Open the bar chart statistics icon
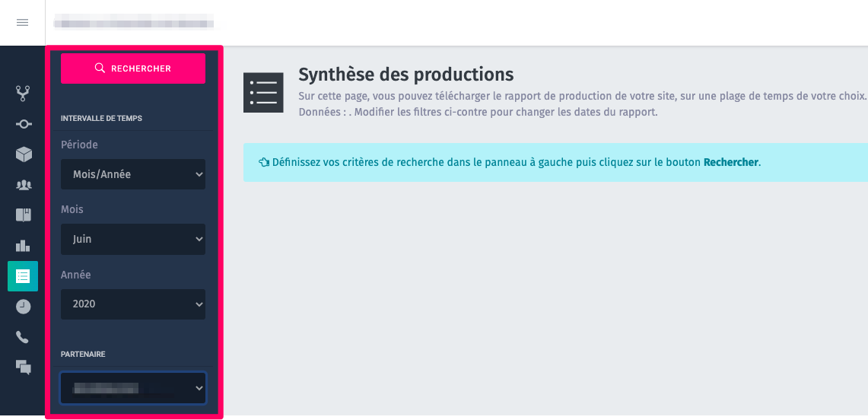Screen dimensions: 868x420 (23, 246)
